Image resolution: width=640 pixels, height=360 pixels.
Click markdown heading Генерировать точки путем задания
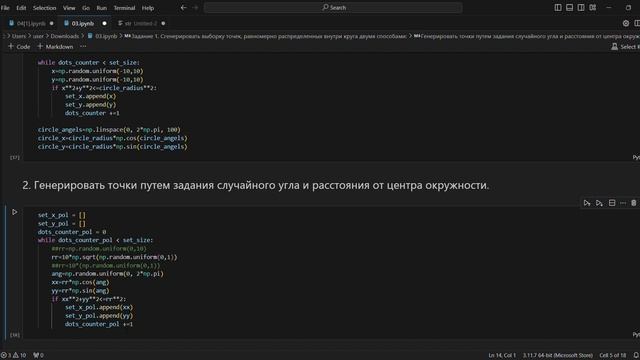tap(256, 185)
